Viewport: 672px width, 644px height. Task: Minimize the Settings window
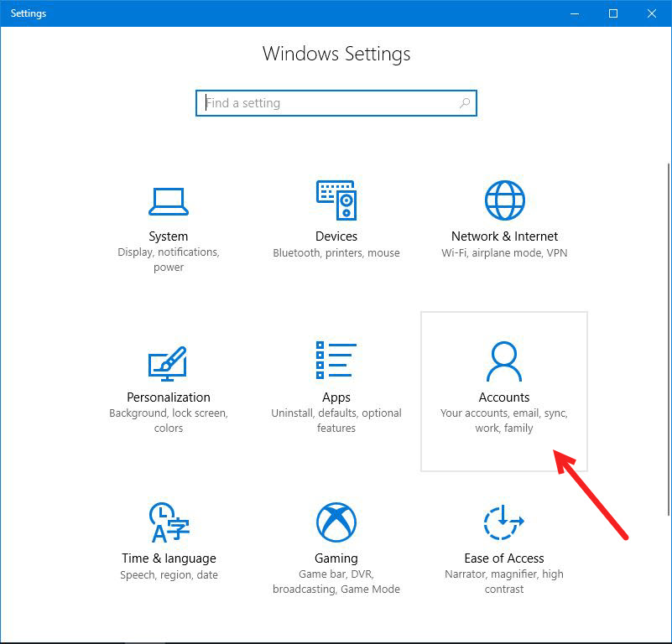[575, 13]
